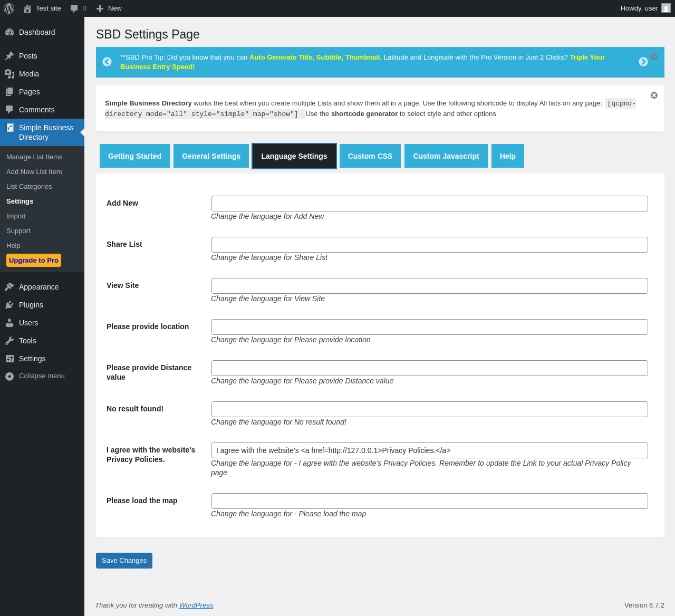Show previous SBD Pro tip
Screen dimensions: 675x616
[x=107, y=62]
